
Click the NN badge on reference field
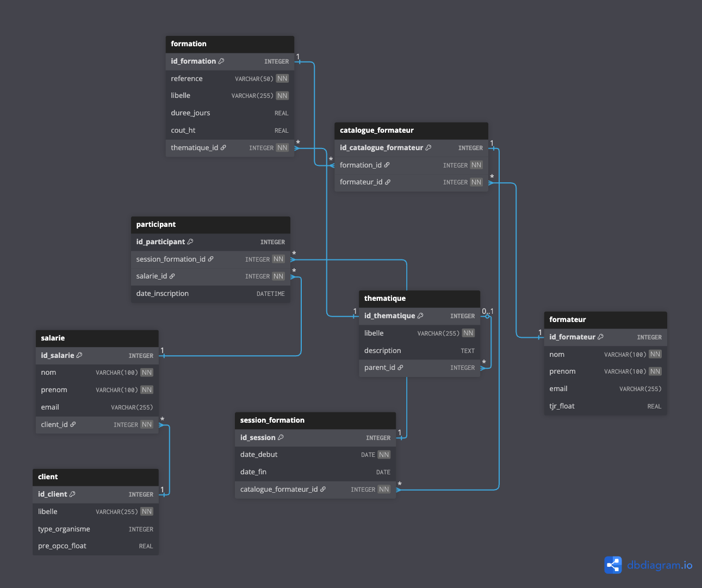282,79
